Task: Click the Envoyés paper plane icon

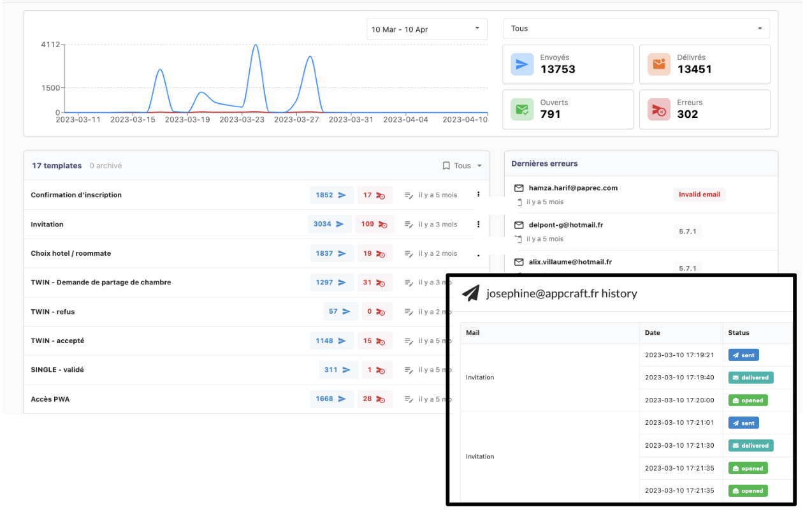Action: tap(522, 64)
